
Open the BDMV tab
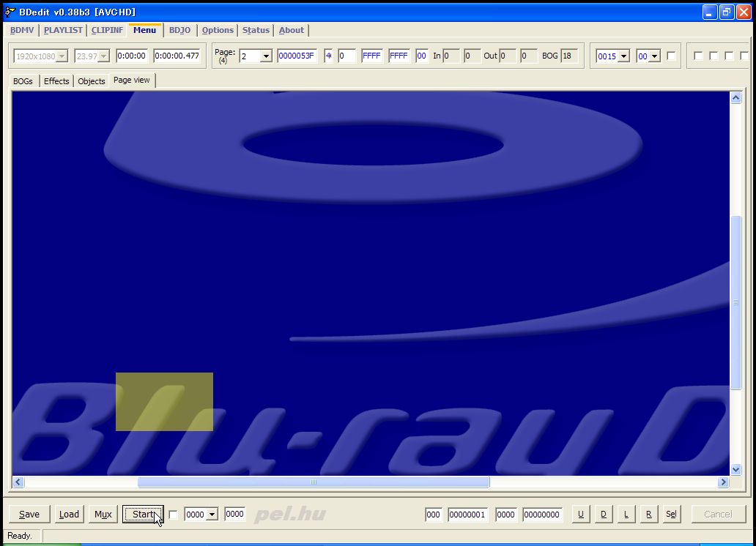(22, 30)
